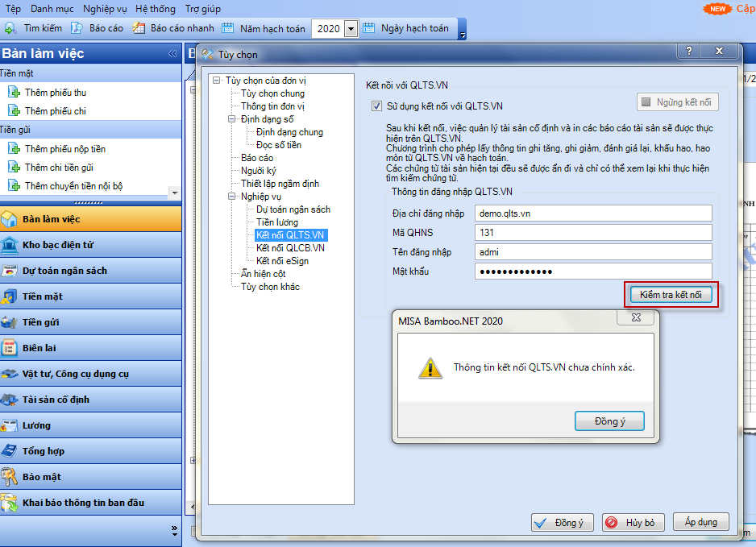Open the Trợ giúp menu
This screenshot has height=547, width=756.
202,9
